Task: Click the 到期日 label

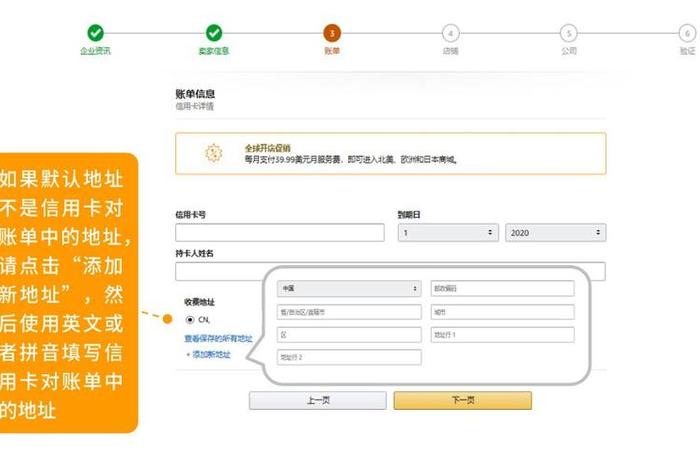Action: 409,215
